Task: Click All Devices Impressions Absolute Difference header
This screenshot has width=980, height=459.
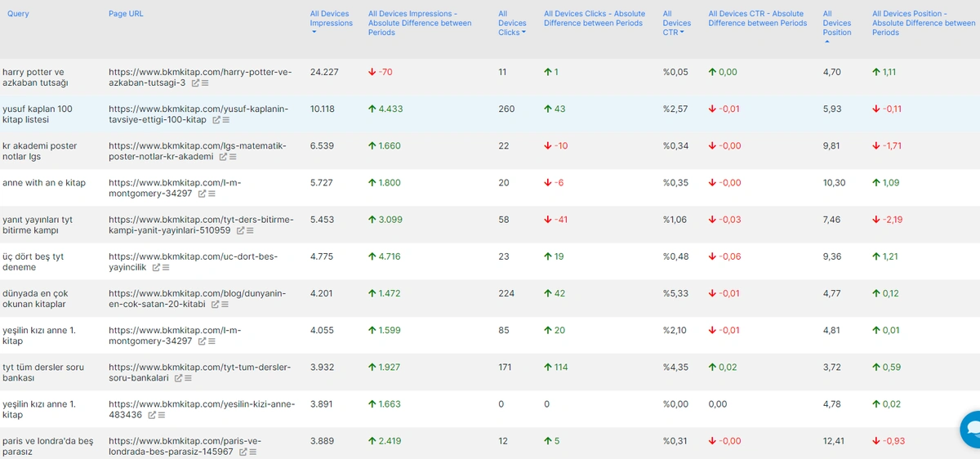Action: [419, 23]
